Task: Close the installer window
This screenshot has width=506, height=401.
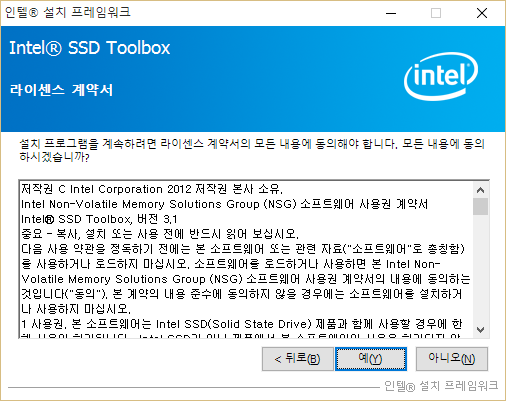Action: [482, 13]
